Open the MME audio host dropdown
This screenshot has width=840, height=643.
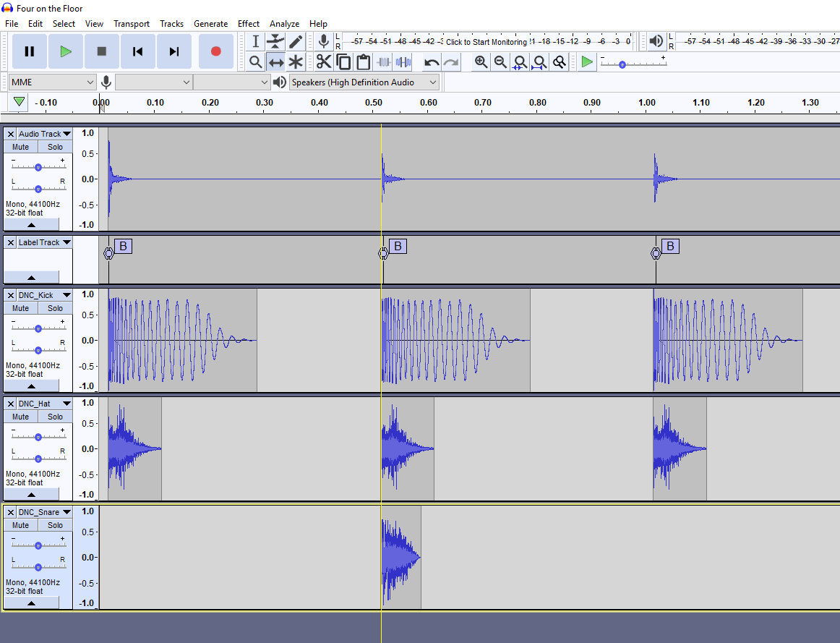pos(53,82)
